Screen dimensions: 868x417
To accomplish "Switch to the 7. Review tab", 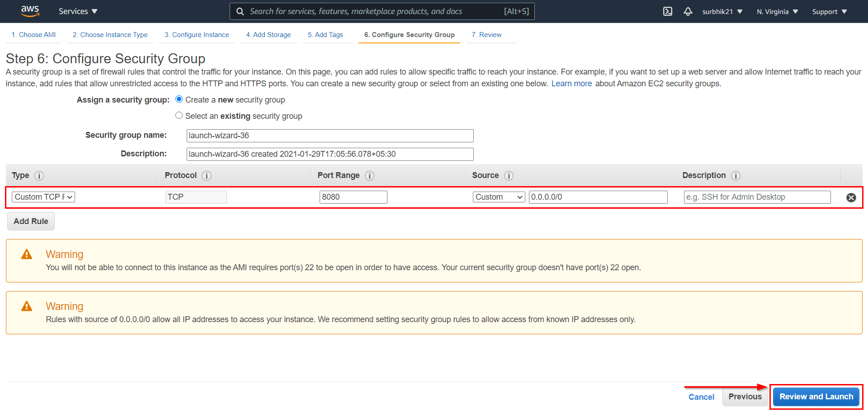I will pyautogui.click(x=486, y=34).
